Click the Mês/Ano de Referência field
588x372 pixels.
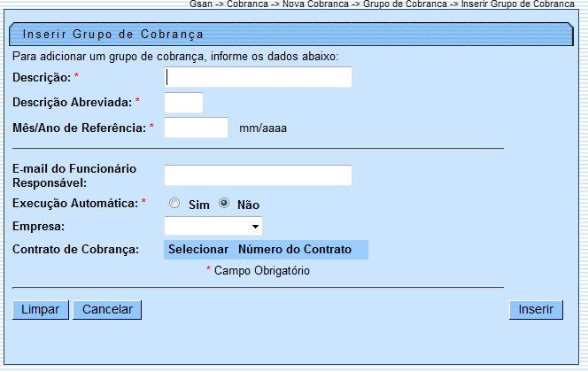[x=197, y=128]
